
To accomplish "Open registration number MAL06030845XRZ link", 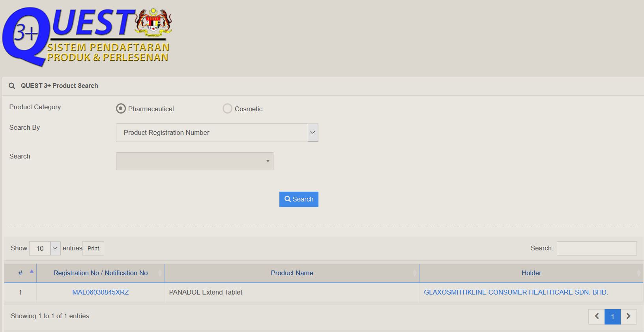I will click(101, 293).
